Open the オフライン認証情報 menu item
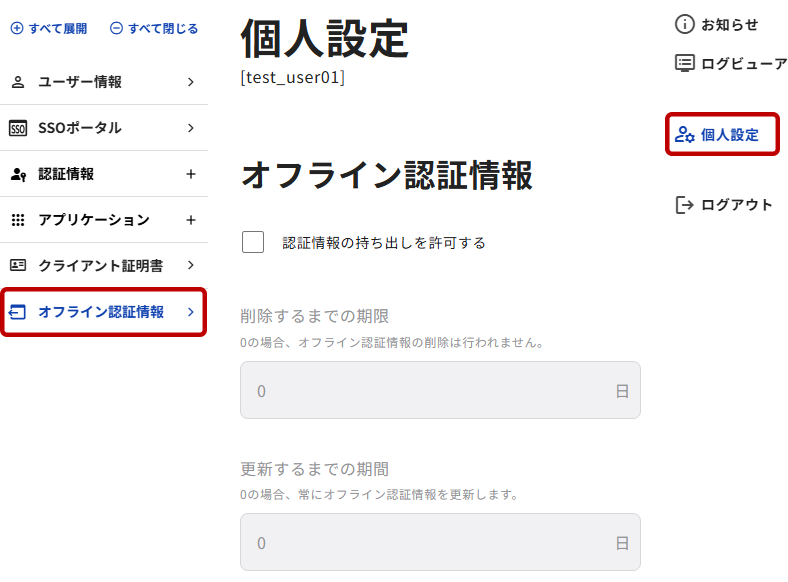The width and height of the screenshot is (788, 582). pyautogui.click(x=101, y=312)
